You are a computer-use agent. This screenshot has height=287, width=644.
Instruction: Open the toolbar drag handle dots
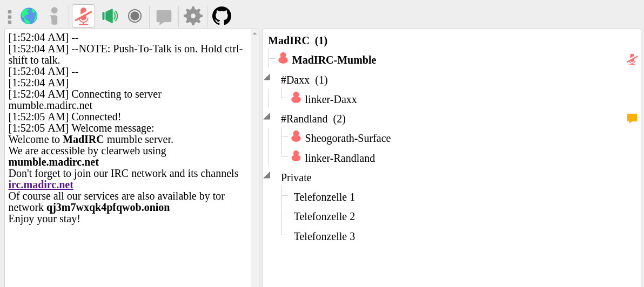10,17
